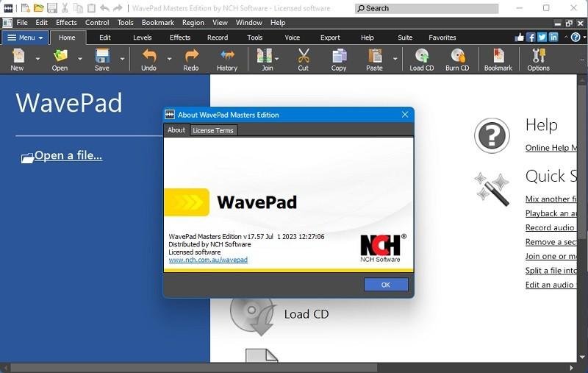The image size is (588, 373).
Task: Open the www.nch.com.au/wavepad link
Action: (x=208, y=260)
